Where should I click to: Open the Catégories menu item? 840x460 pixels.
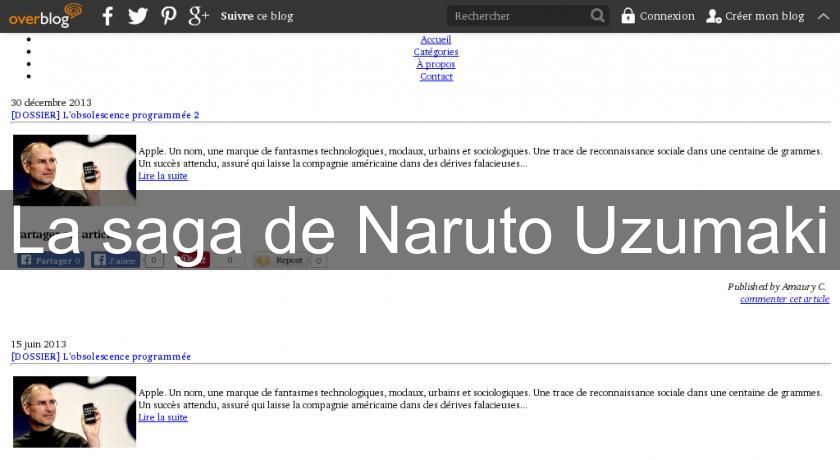[436, 52]
